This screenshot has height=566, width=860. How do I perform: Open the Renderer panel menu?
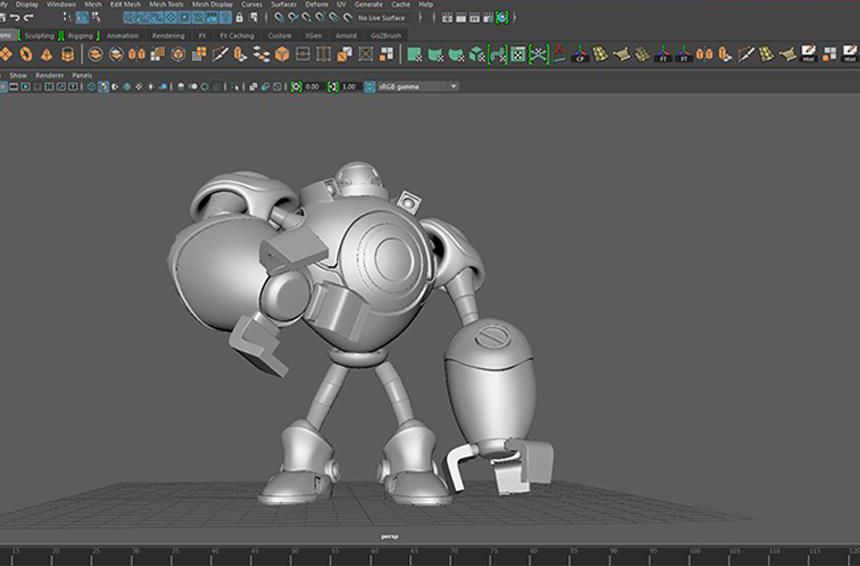[49, 75]
